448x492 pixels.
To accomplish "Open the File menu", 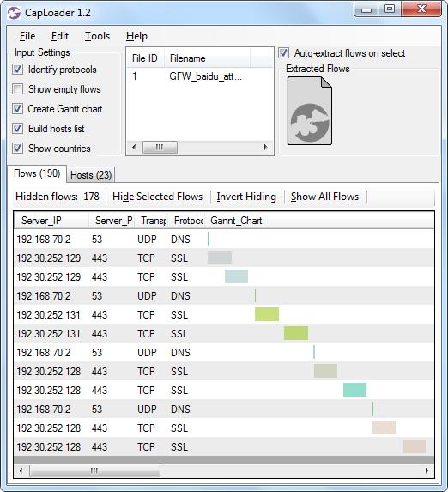I will coord(27,36).
